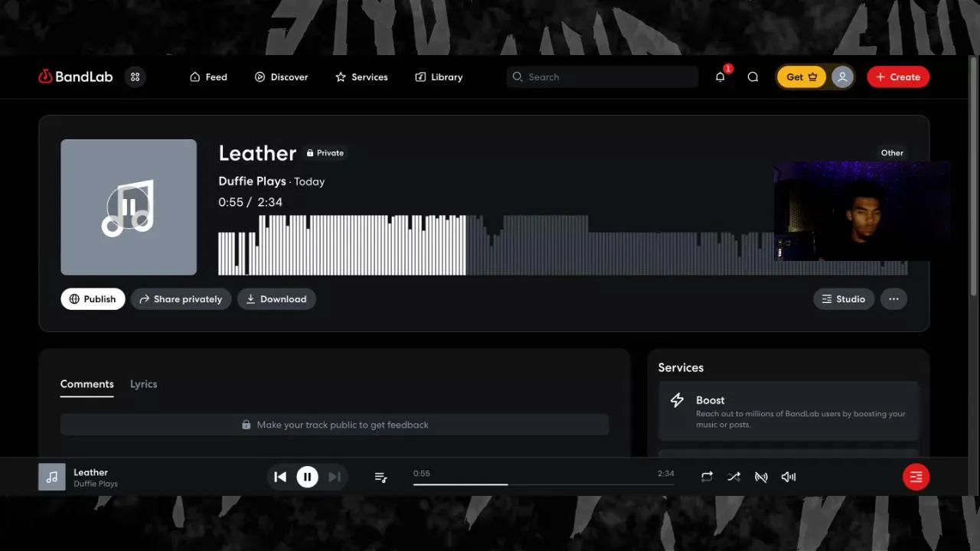Open the Services menu item
Screen dimensions: 980x551
click(x=361, y=77)
